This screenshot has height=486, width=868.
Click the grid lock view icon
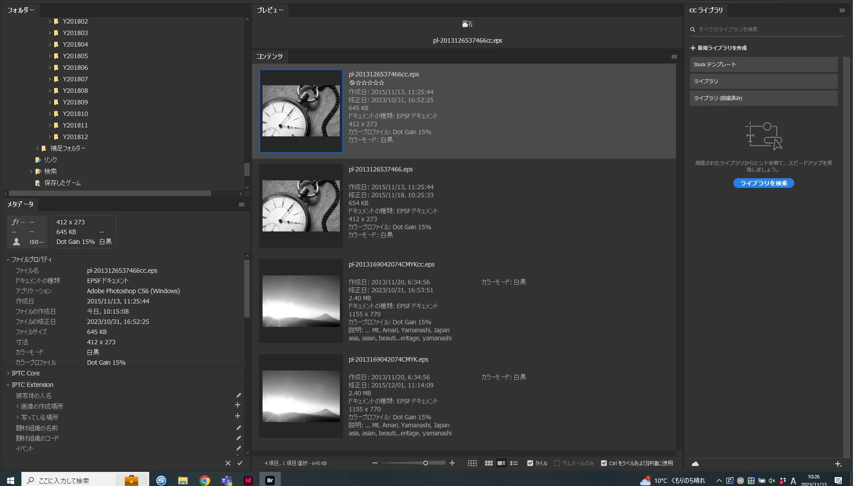tap(472, 463)
